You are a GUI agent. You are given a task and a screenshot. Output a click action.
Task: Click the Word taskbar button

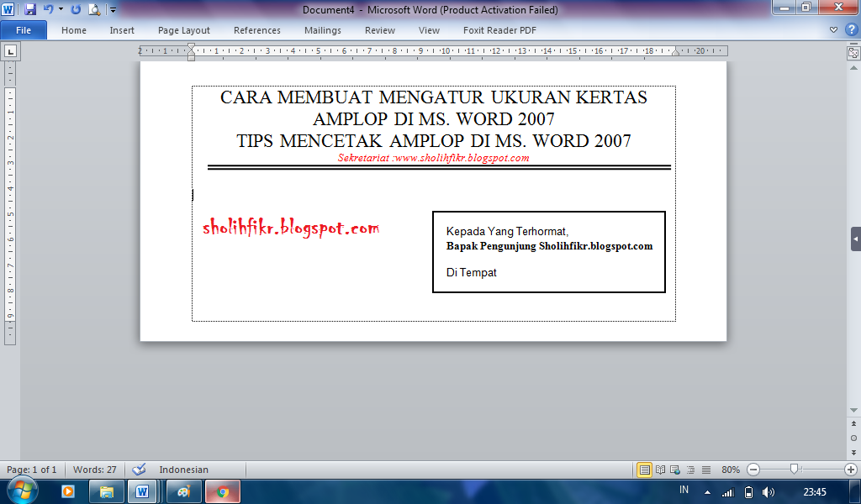[x=142, y=491]
